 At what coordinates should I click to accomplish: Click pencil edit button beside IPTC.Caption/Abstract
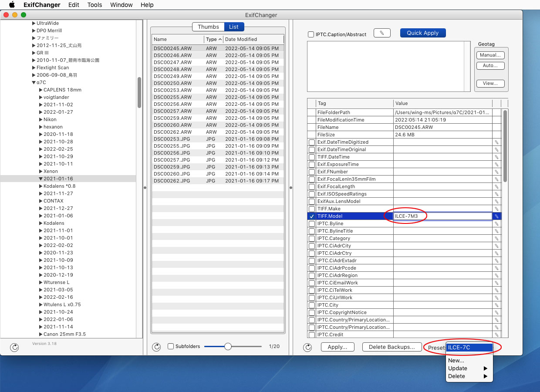(x=382, y=33)
